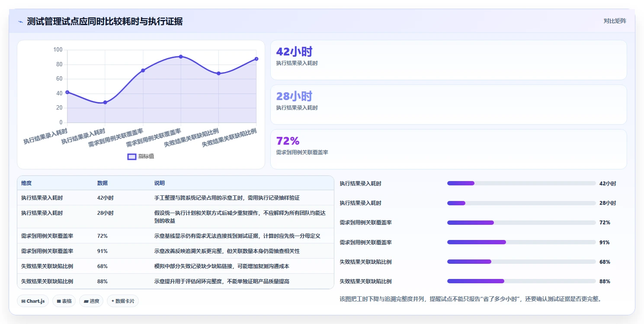Click the progress bar labeled 88%
This screenshot has height=324, width=644.
click(x=522, y=281)
